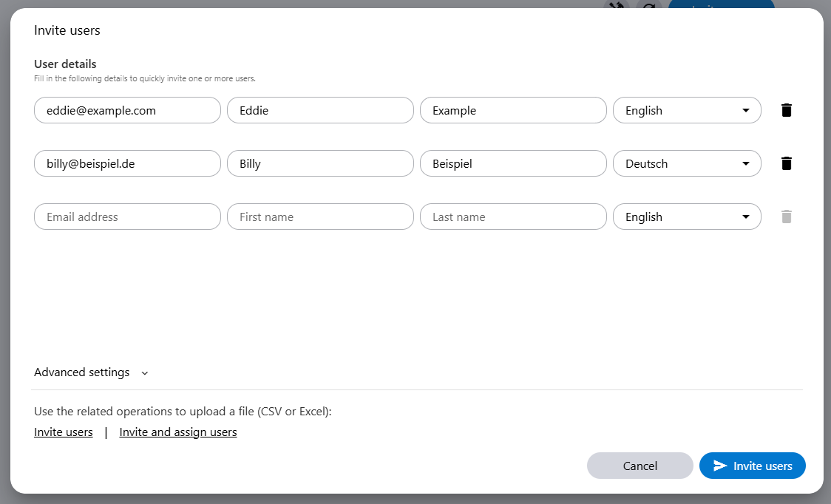The width and height of the screenshot is (831, 504).
Task: Delete the billy@beispiel.de user row
Action: click(787, 163)
